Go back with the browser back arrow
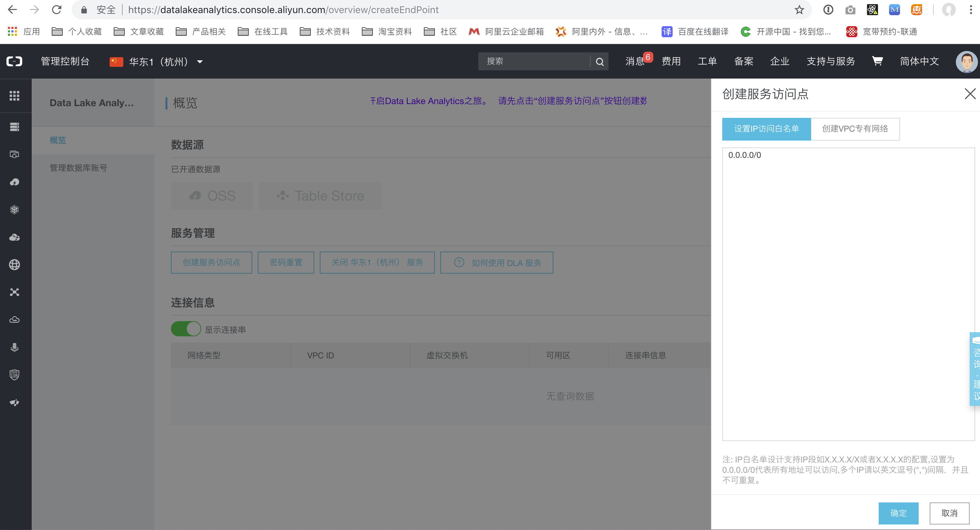Image resolution: width=980 pixels, height=530 pixels. 12,10
